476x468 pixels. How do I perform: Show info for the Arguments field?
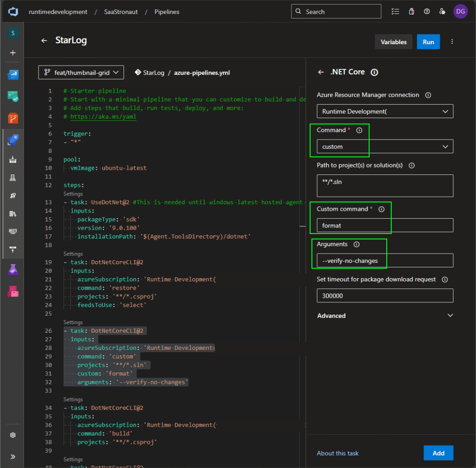(357, 244)
